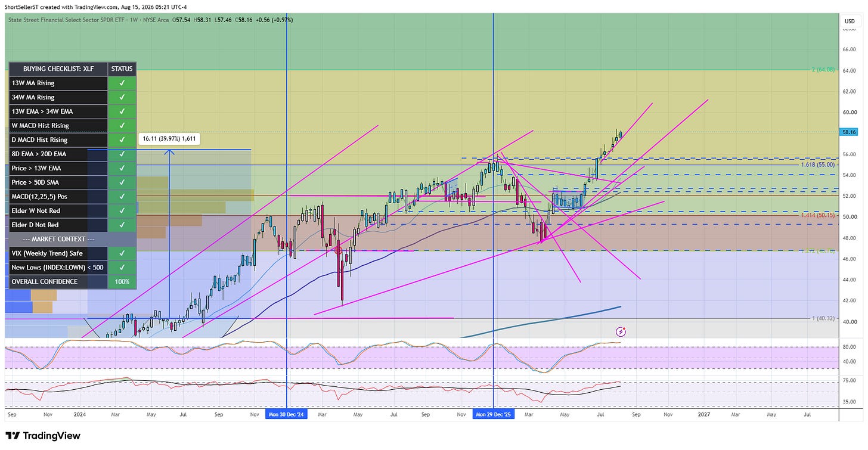This screenshot has width=868, height=450.
Task: Select the BUYING CHECKLIST: XLF header
Action: coord(58,69)
